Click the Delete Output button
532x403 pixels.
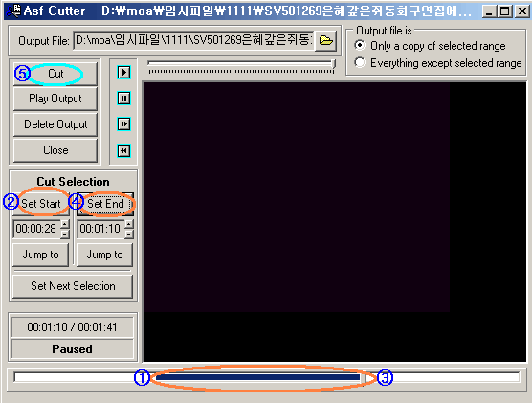pos(55,124)
